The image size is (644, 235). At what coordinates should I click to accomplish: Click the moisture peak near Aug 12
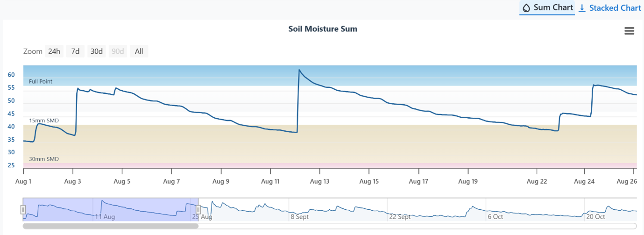click(299, 70)
